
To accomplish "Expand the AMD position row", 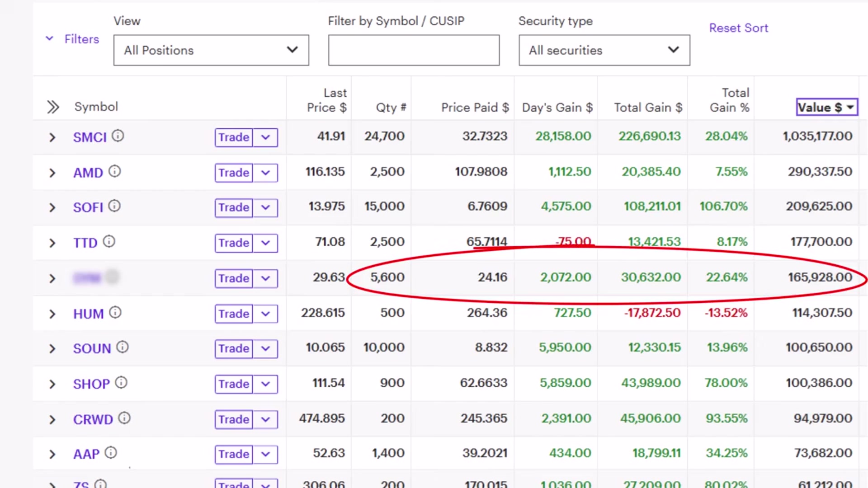I will click(52, 173).
